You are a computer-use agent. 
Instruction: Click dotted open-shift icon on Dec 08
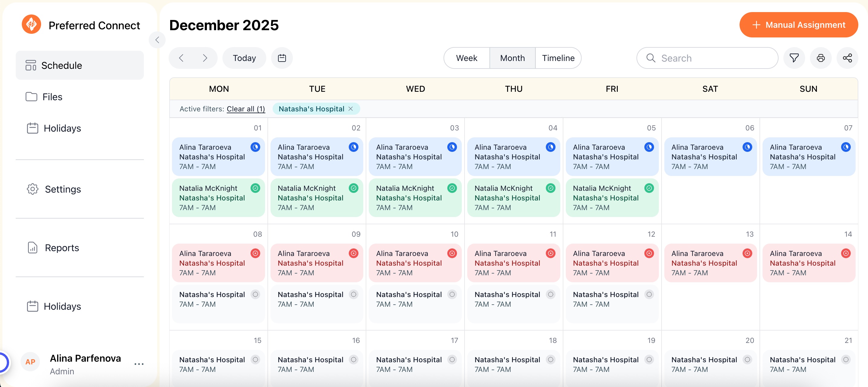255,294
